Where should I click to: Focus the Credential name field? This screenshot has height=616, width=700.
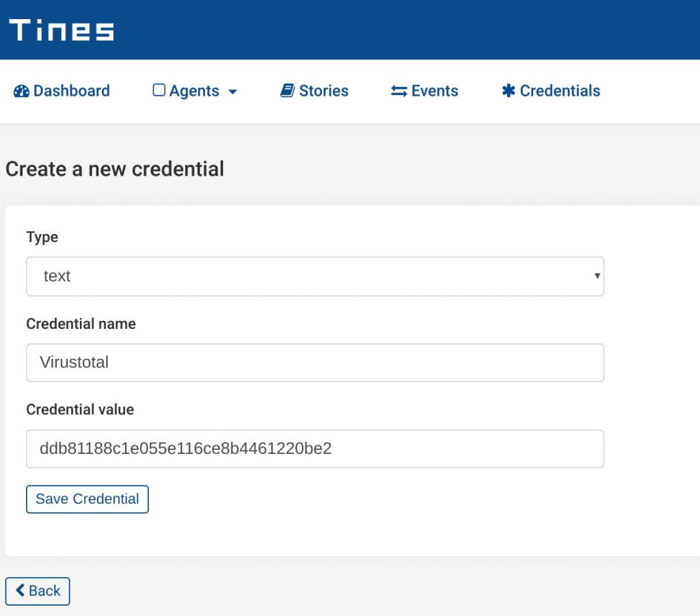coord(315,362)
